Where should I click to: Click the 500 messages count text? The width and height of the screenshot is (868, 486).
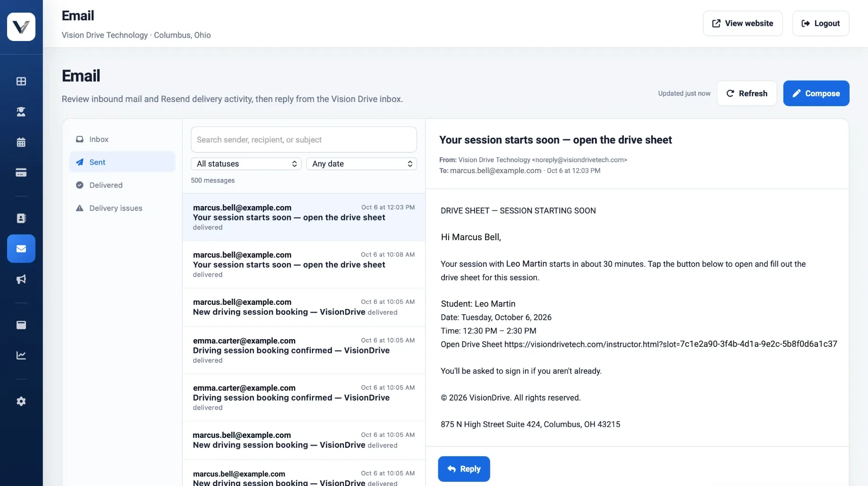[x=213, y=180]
